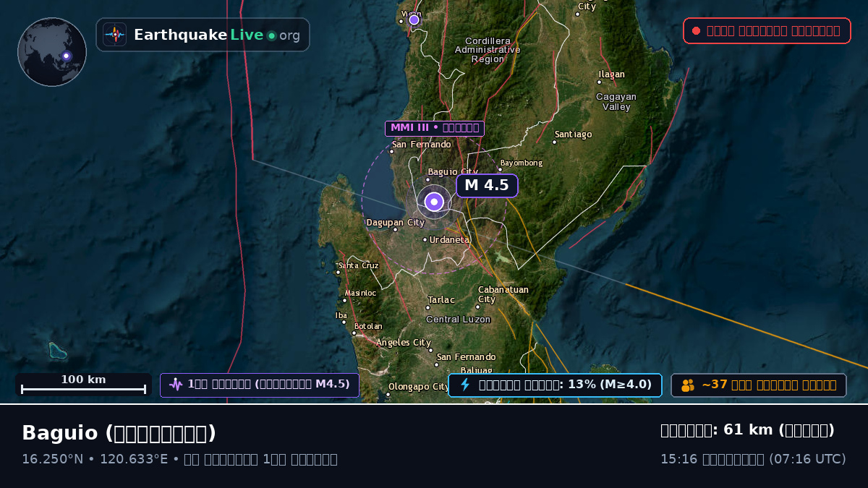Click the Olongapo City map label
868x488 pixels.
(419, 387)
